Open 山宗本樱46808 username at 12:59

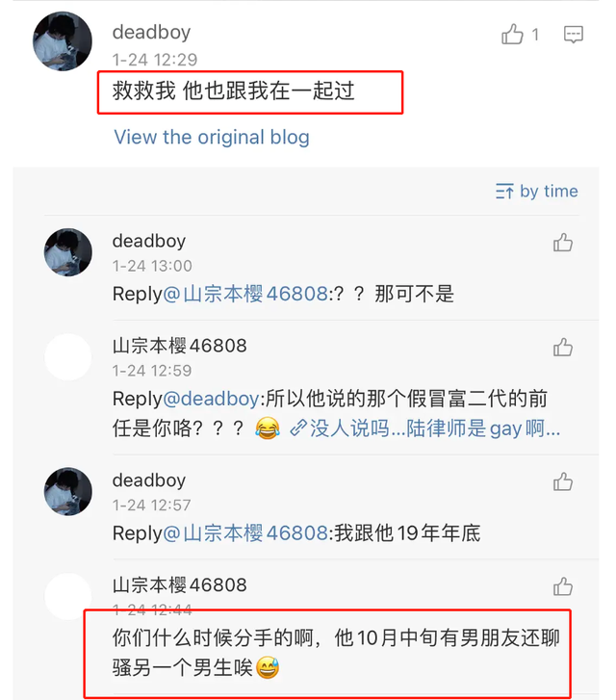click(179, 346)
